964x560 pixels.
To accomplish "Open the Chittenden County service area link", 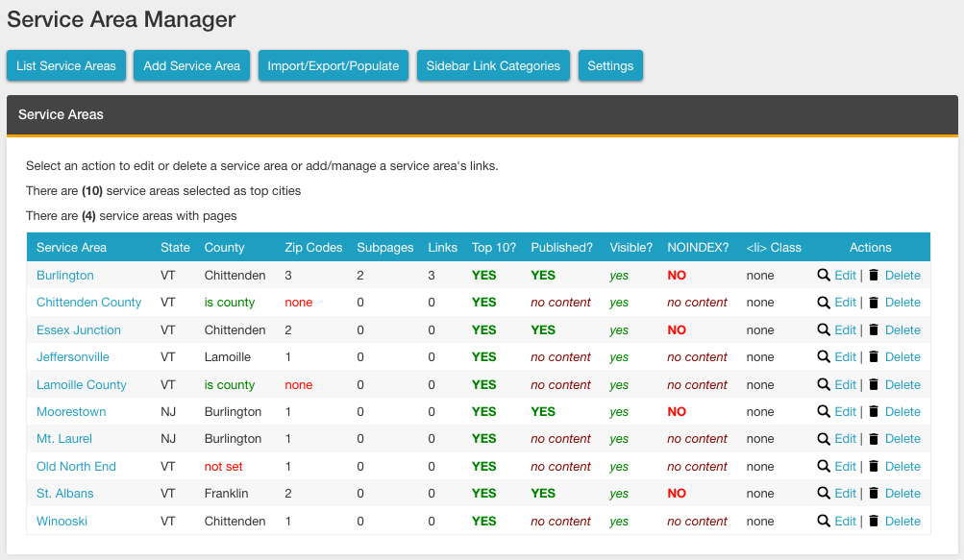I will point(88,302).
